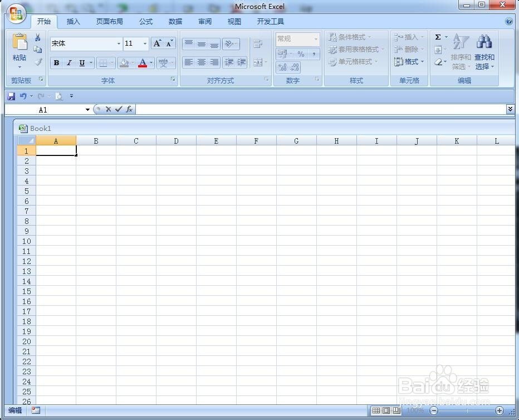Align text left in cell

click(x=189, y=62)
